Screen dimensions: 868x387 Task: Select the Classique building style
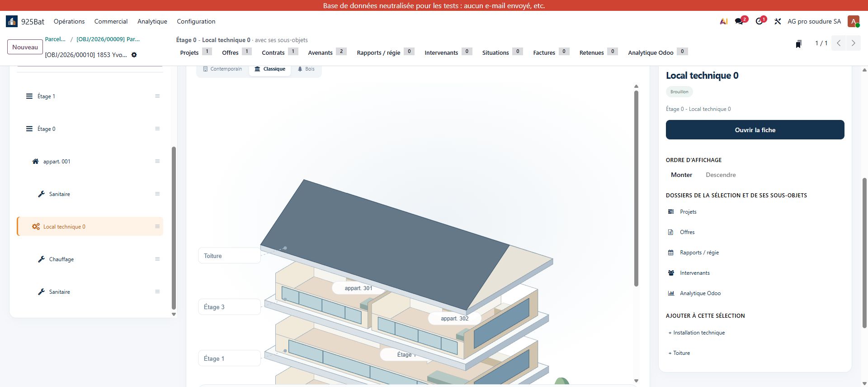(270, 69)
